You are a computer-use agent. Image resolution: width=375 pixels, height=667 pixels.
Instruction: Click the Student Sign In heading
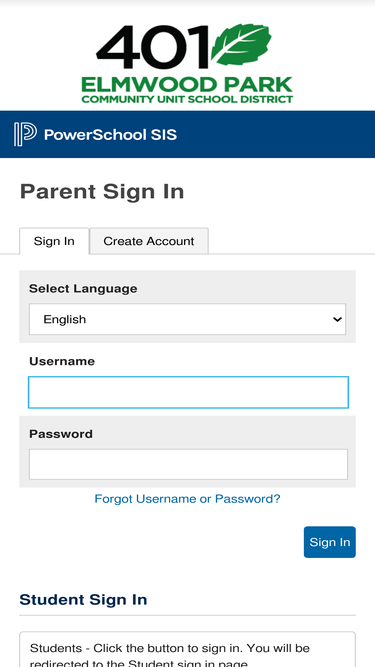click(83, 599)
